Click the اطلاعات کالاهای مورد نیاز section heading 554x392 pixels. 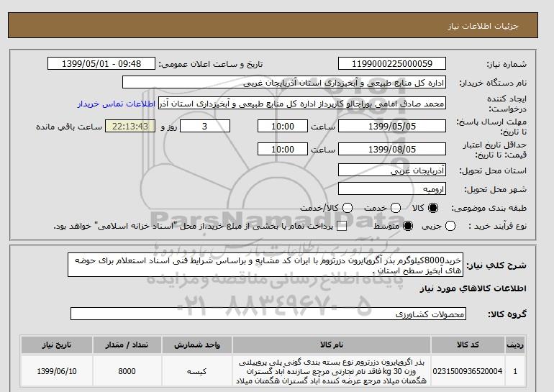tap(473, 288)
